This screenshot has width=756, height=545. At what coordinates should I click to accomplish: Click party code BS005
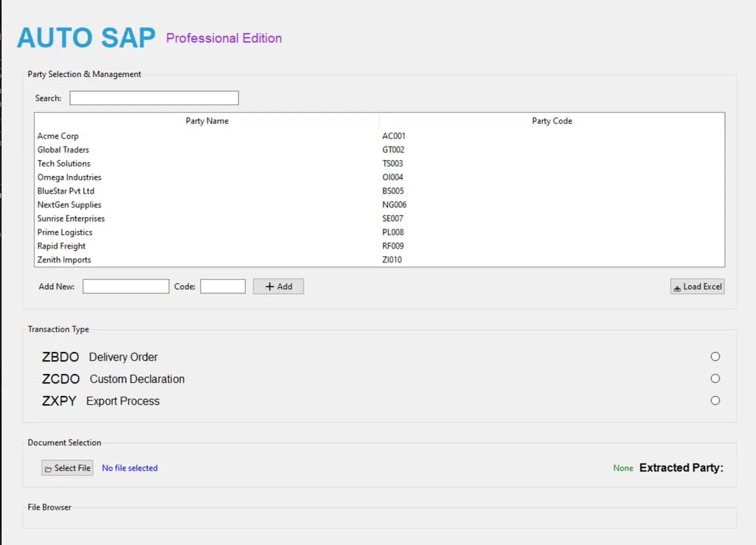pos(393,191)
